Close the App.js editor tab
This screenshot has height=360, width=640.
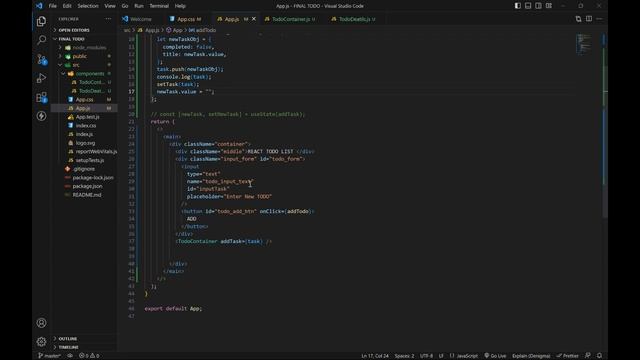click(x=254, y=19)
